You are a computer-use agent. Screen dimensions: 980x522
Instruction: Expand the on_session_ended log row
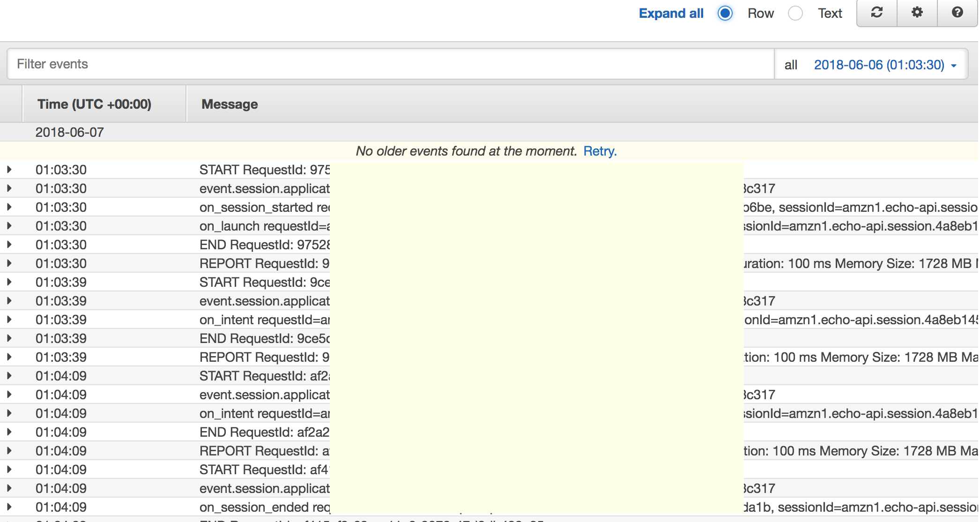(x=9, y=507)
